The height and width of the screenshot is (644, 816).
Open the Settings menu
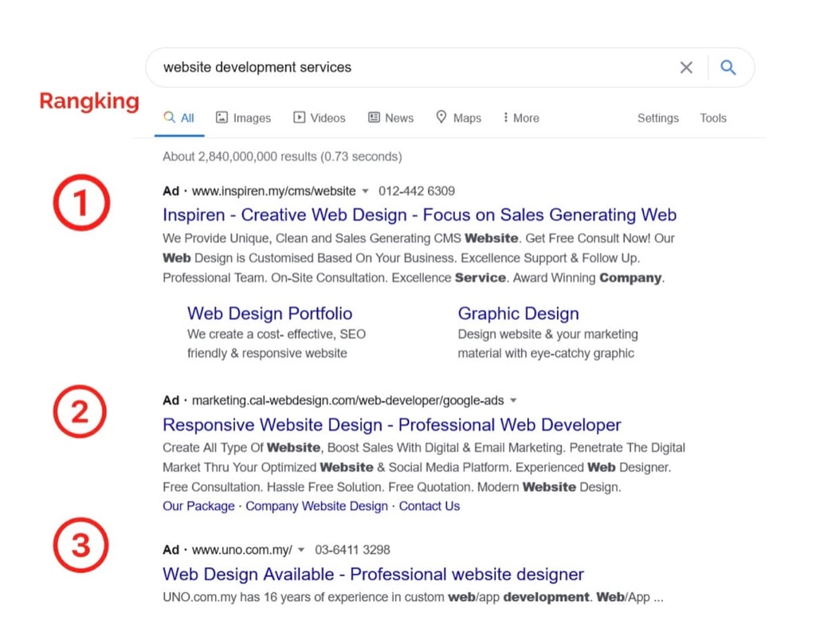[657, 117]
